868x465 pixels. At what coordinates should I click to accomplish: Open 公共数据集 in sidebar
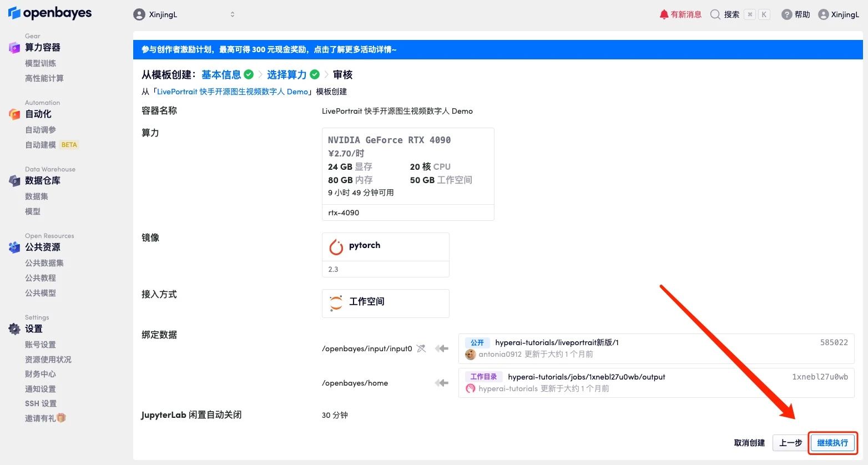click(x=44, y=263)
